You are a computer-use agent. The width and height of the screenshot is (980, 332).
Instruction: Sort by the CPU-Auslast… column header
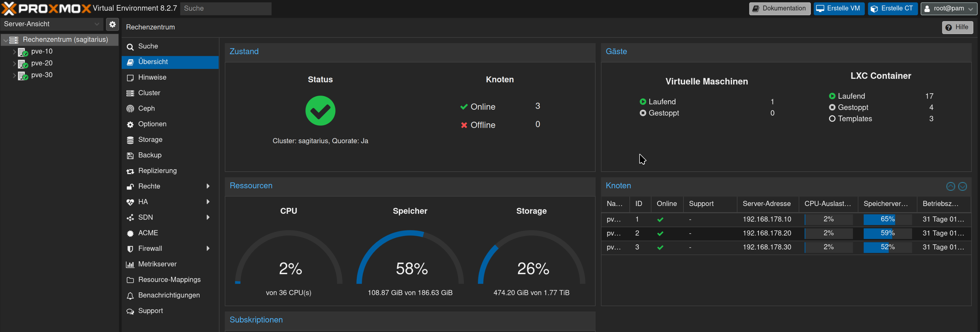pos(828,204)
